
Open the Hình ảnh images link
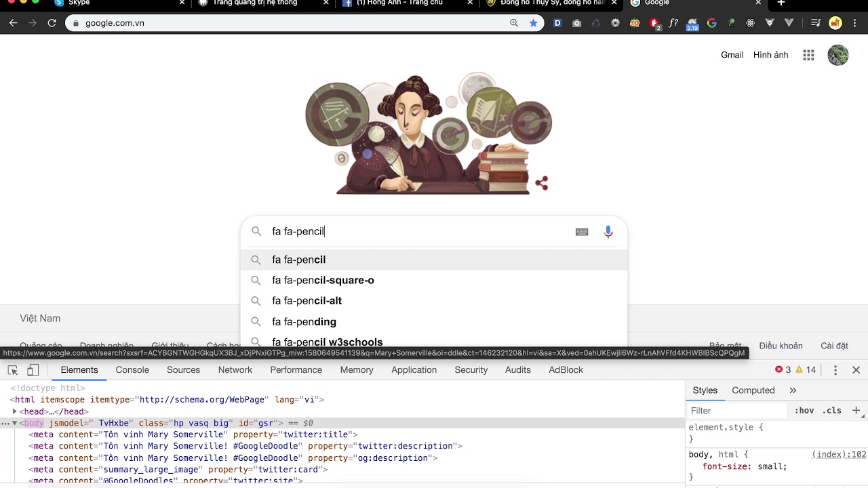[770, 55]
